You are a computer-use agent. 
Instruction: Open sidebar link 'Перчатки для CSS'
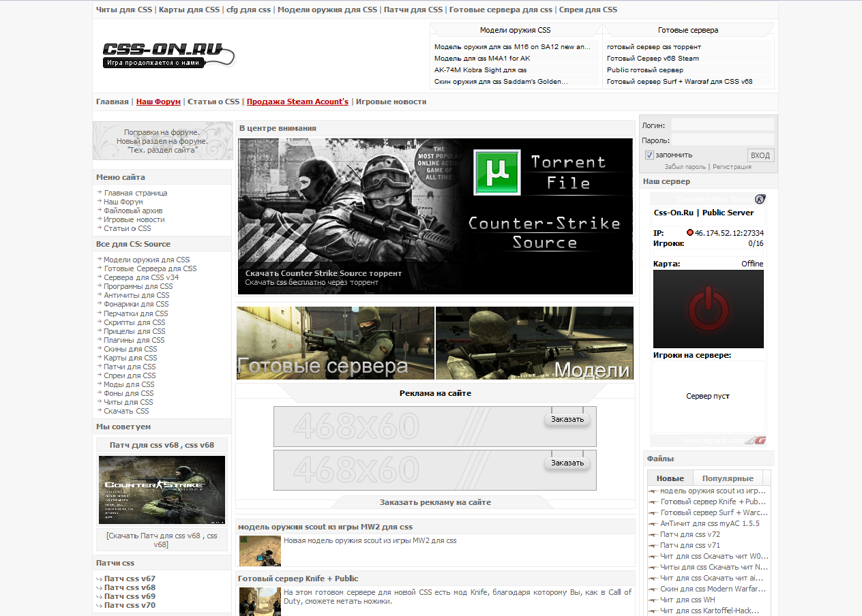136,313
